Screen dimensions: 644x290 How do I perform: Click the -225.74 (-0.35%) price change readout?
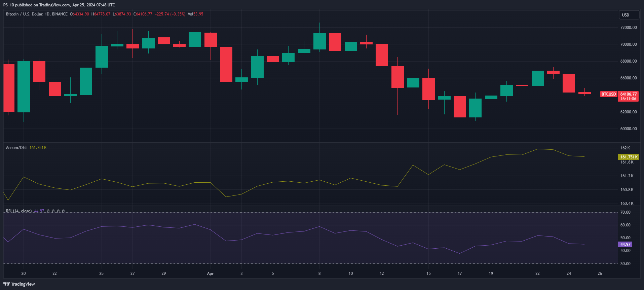(x=170, y=14)
